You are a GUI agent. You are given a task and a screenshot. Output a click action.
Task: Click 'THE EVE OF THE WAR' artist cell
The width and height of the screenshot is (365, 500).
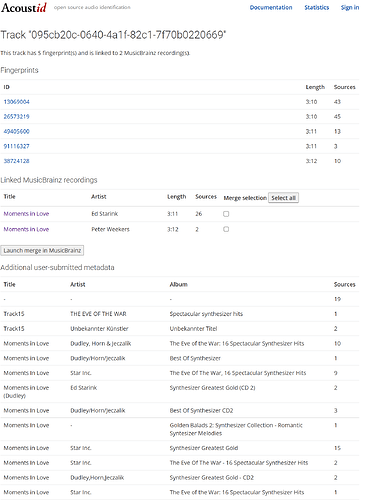click(x=98, y=314)
